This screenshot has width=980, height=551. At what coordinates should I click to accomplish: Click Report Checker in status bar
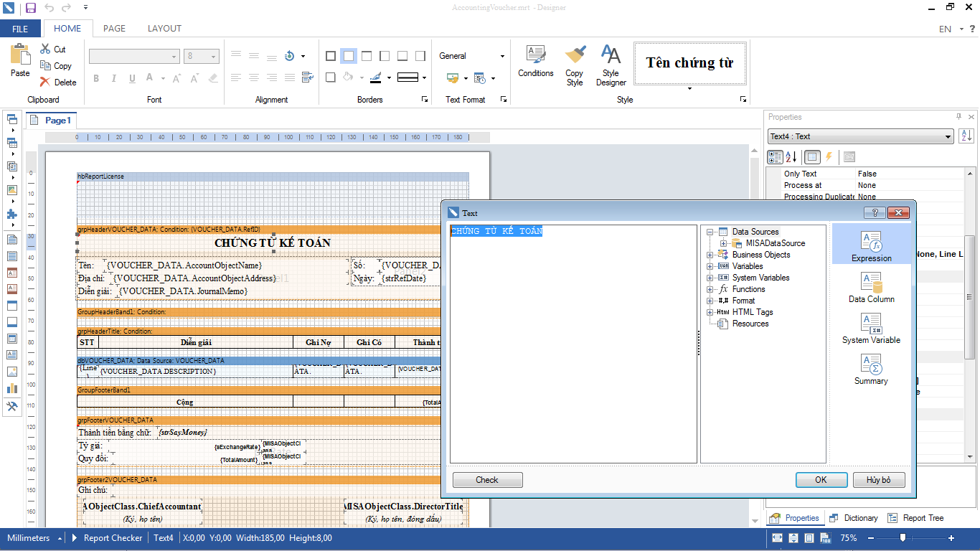pyautogui.click(x=113, y=538)
